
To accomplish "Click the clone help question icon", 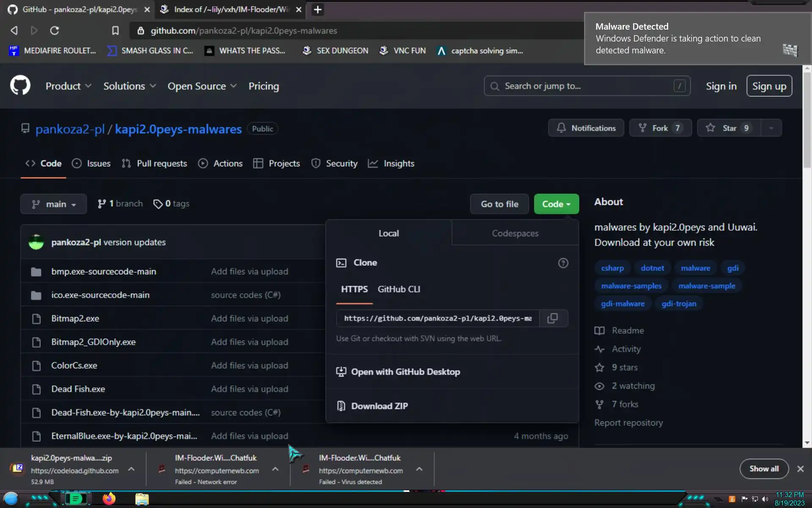I will coord(563,263).
